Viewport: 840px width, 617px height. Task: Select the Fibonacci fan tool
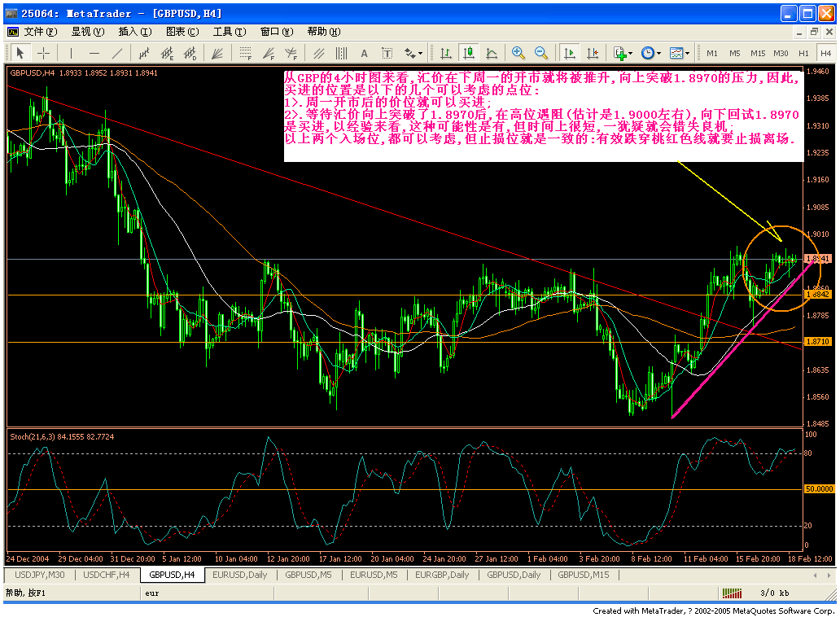(x=269, y=53)
